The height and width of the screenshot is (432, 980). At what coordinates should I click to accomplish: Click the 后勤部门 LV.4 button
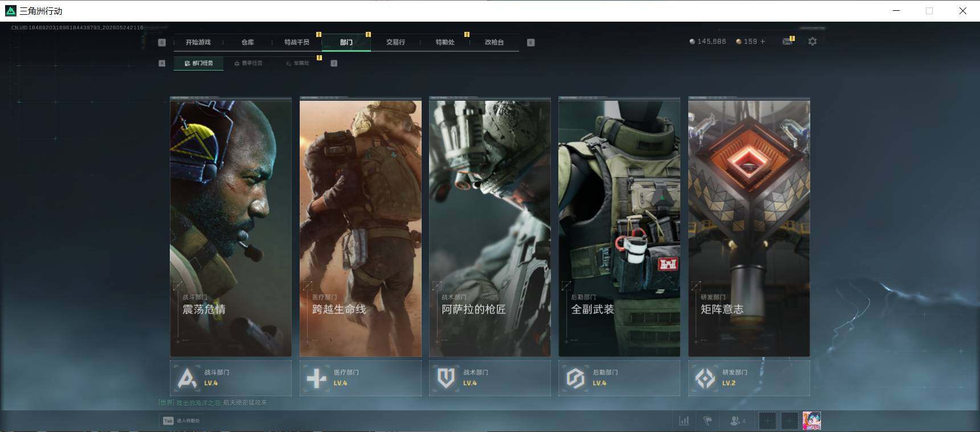click(x=619, y=378)
